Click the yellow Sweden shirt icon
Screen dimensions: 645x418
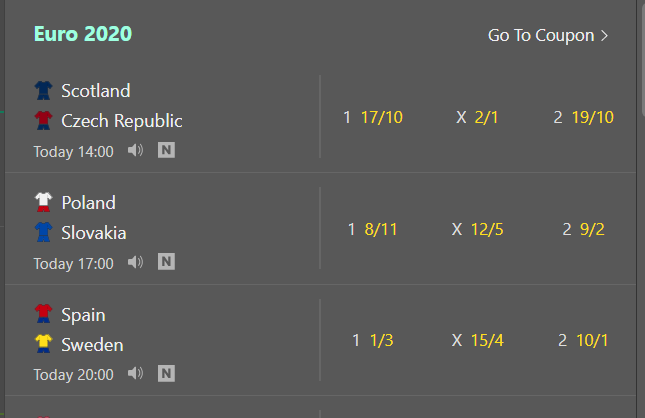point(43,344)
